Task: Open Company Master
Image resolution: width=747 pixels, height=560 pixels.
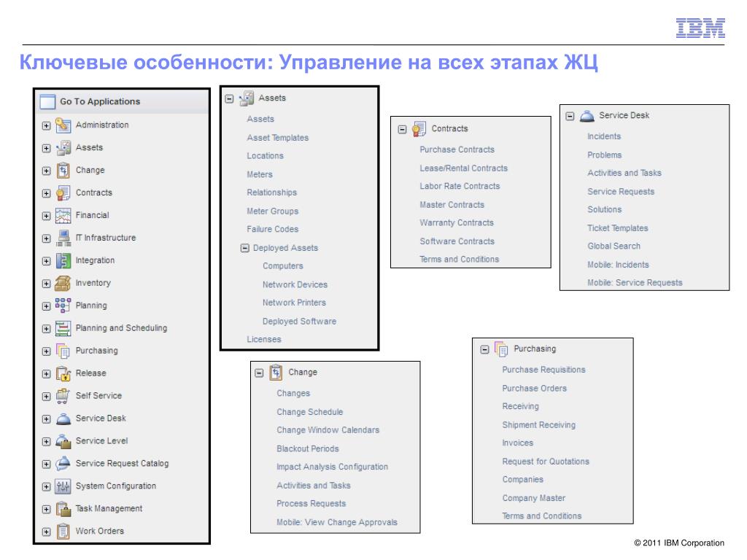Action: [533, 498]
